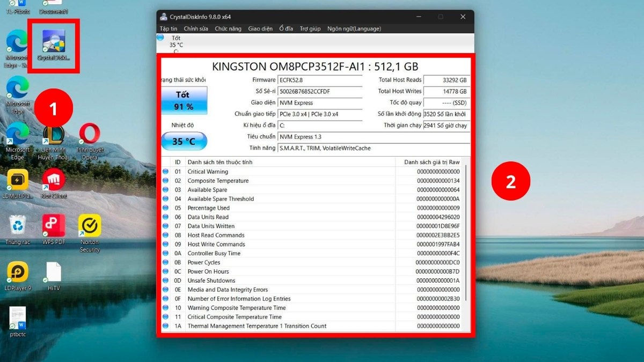Viewport: 644px width, 362px height.
Task: Click the Thời gian chạy 2941 value box
Action: 446,125
